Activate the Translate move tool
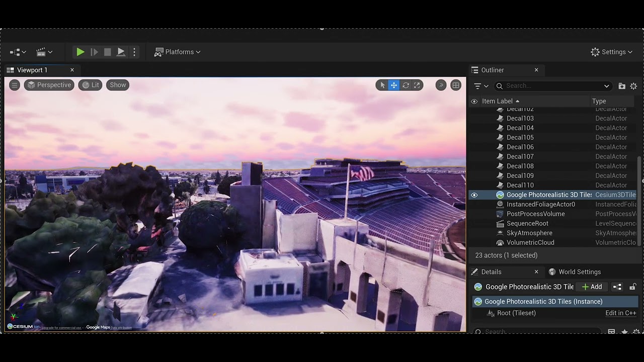This screenshot has width=644, height=362. tap(394, 85)
